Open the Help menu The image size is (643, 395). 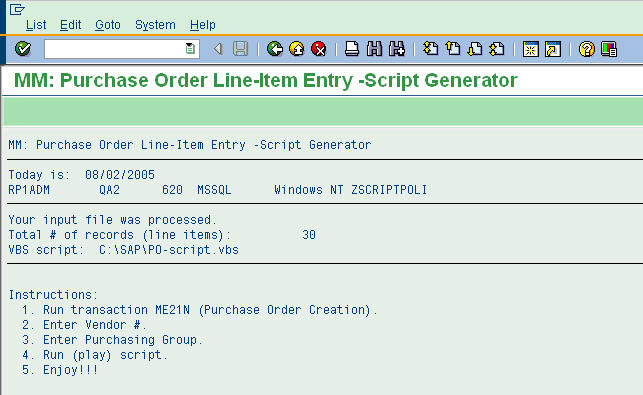[203, 25]
